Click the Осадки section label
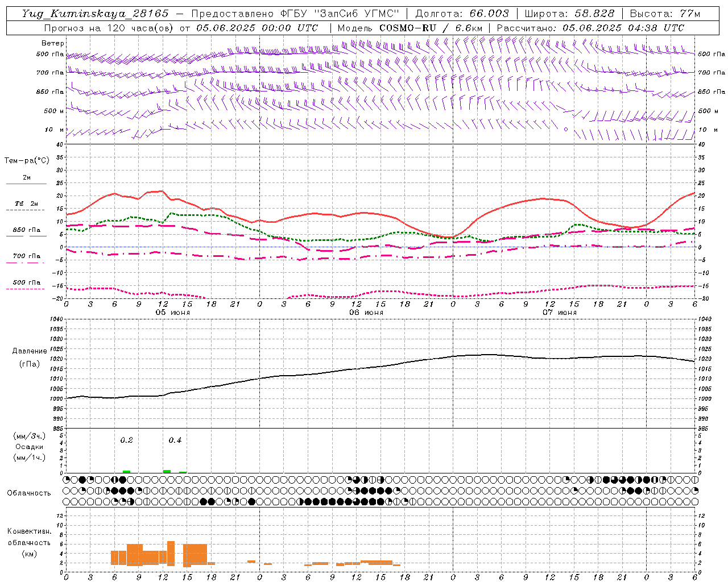This screenshot has width=728, height=582. tap(30, 447)
